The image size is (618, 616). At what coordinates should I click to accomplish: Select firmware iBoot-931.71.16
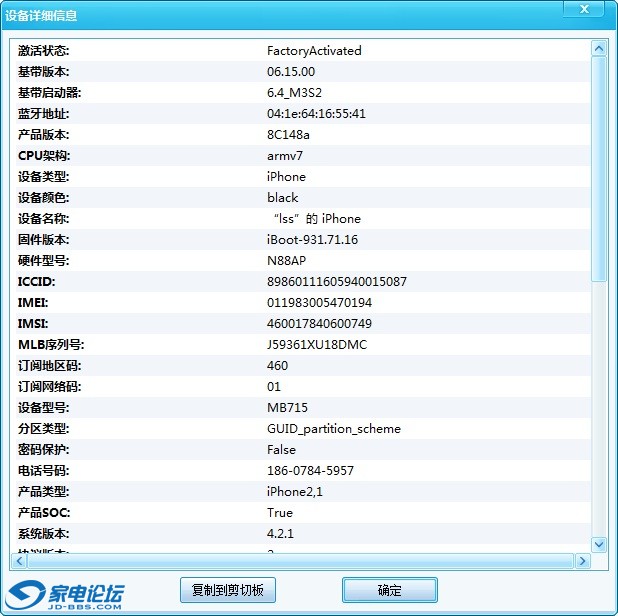313,240
